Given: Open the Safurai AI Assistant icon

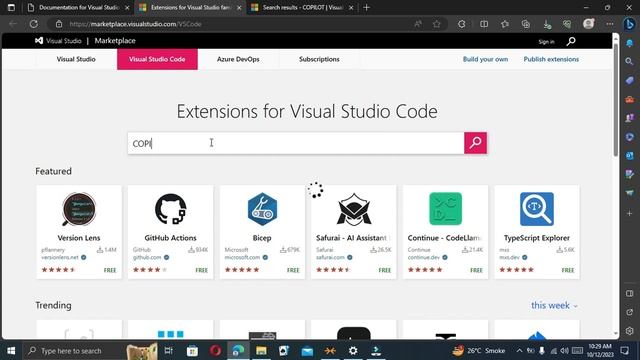Looking at the screenshot, I should coord(354,209).
